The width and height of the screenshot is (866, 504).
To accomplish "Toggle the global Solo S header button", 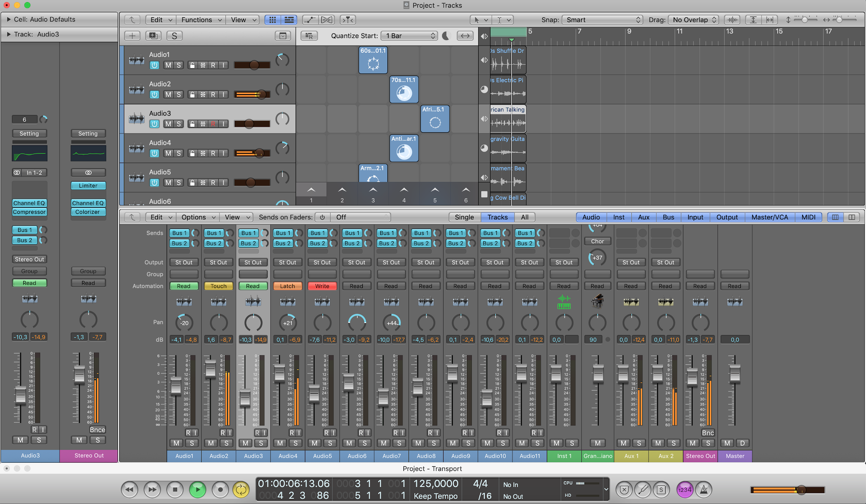I will click(x=174, y=36).
